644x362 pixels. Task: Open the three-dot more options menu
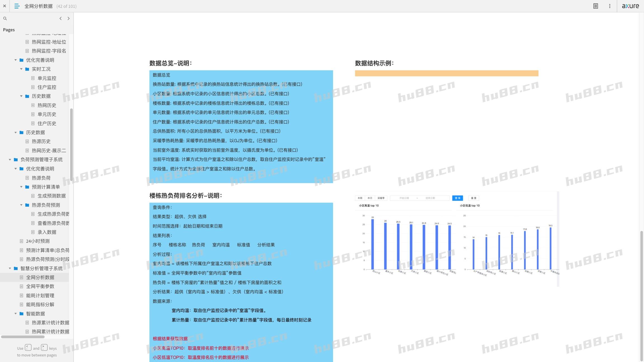point(610,6)
